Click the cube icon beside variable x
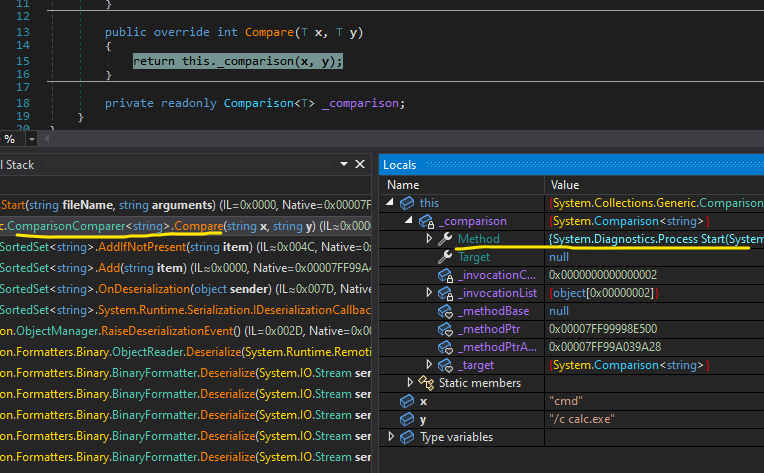The height and width of the screenshot is (473, 764). (x=406, y=401)
